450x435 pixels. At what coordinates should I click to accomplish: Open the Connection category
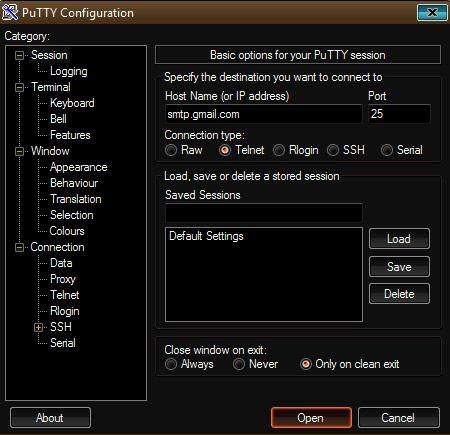pos(57,247)
